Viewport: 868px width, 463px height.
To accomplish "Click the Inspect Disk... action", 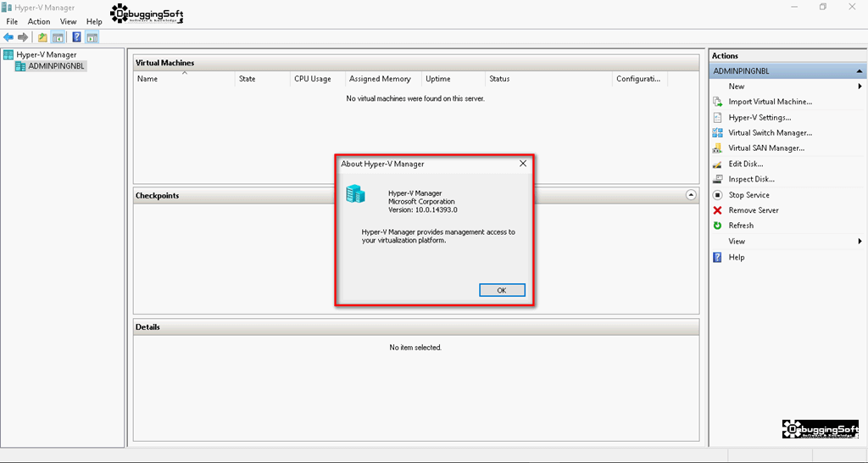I will 751,180.
